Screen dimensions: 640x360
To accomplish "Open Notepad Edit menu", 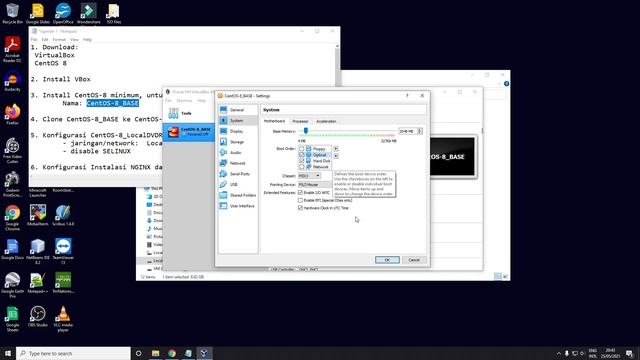I will click(x=45, y=40).
